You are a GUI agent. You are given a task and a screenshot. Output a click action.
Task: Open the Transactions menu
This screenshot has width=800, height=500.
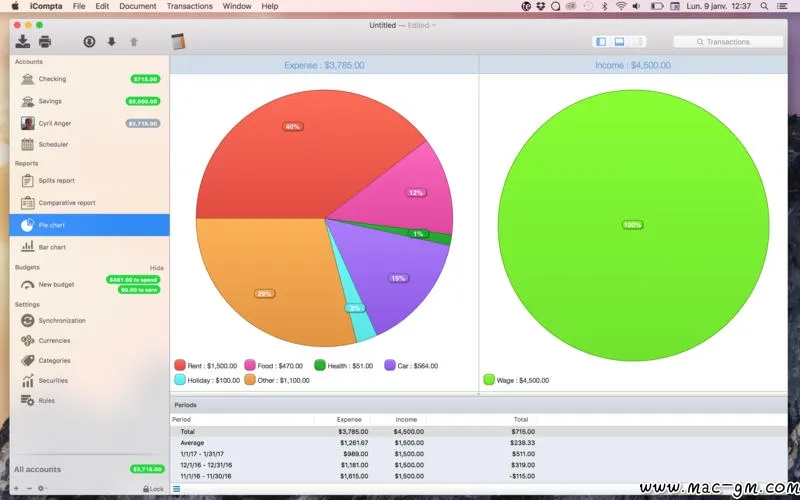click(x=189, y=6)
